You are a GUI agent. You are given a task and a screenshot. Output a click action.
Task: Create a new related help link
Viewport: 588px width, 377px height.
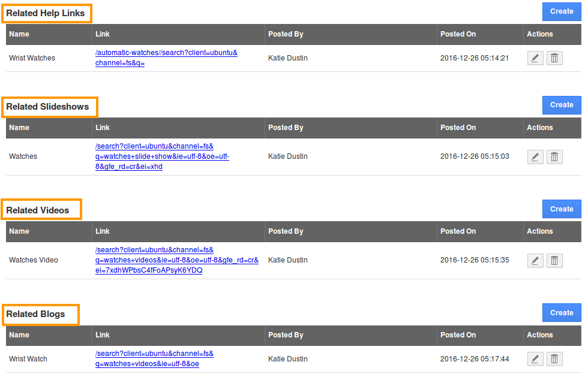(x=562, y=11)
